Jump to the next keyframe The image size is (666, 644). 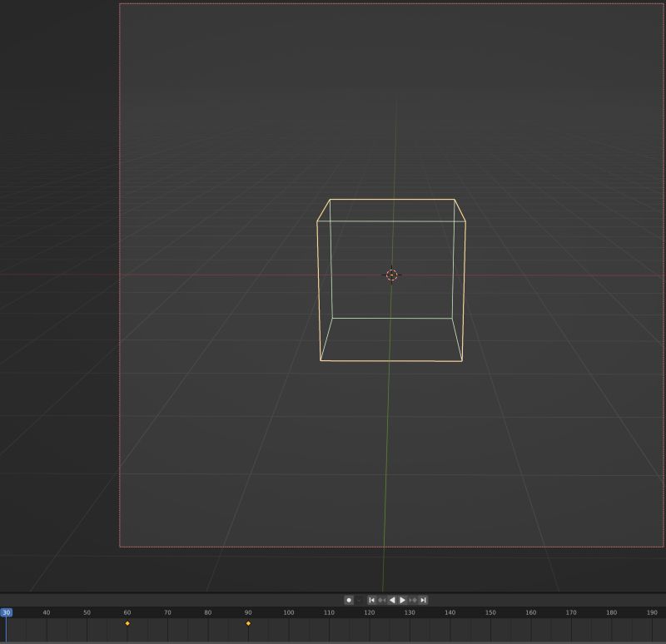(413, 599)
